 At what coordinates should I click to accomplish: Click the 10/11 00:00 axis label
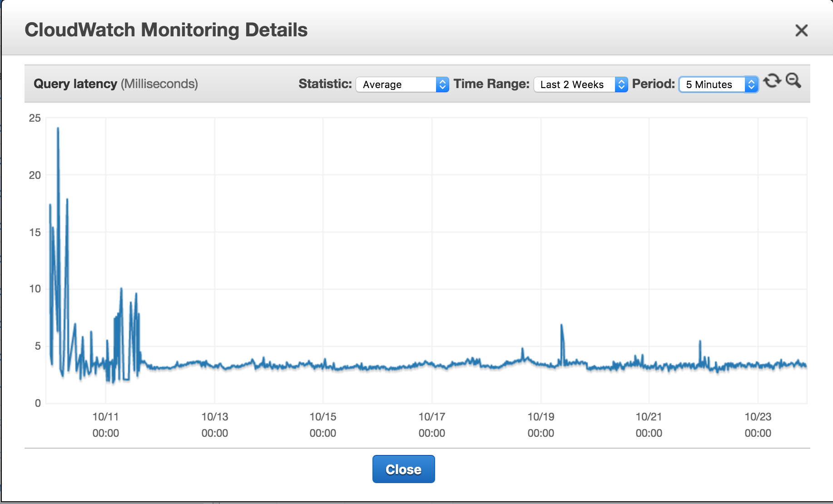[106, 425]
